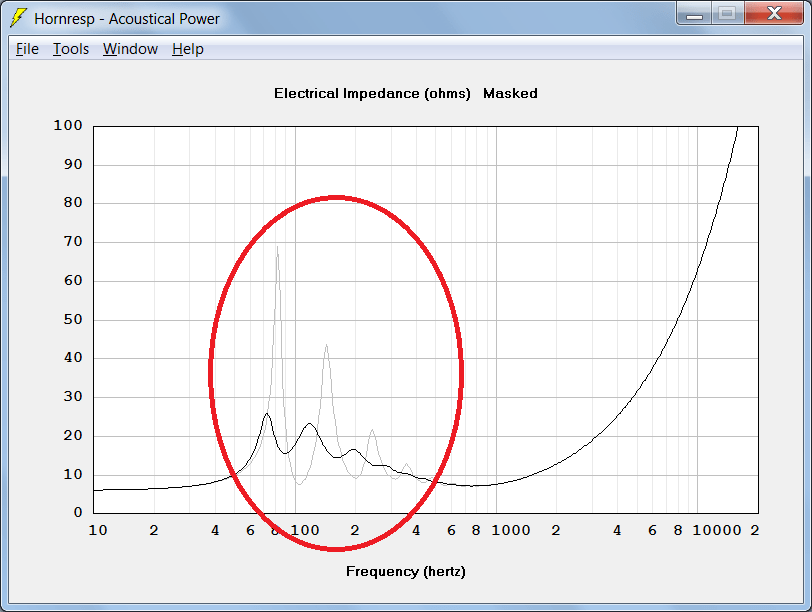This screenshot has width=812, height=612.
Task: Minimize the Hornresp window
Action: [x=694, y=14]
